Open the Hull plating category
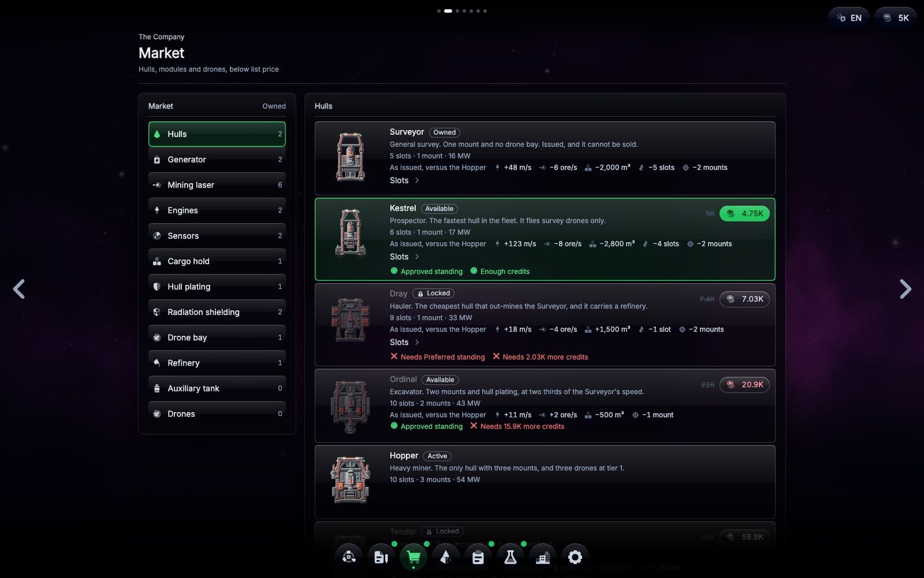Image resolution: width=924 pixels, height=578 pixels. [x=217, y=287]
